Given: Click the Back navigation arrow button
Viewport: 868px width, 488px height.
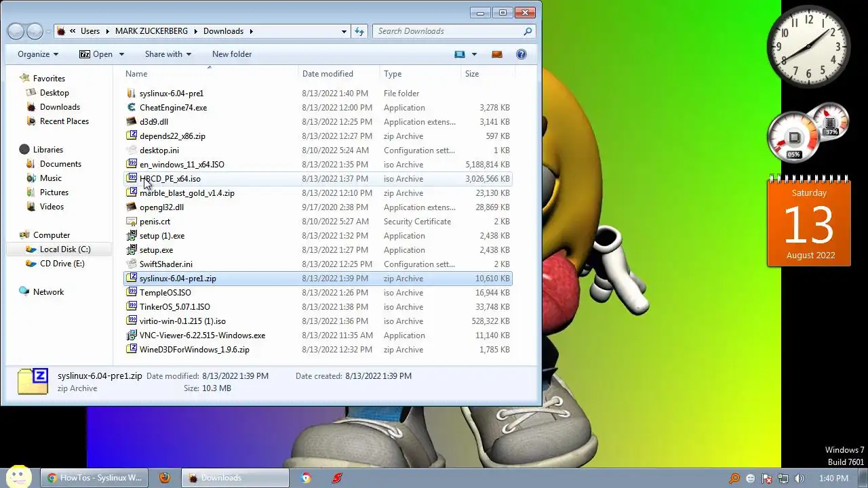Looking at the screenshot, I should (x=16, y=31).
